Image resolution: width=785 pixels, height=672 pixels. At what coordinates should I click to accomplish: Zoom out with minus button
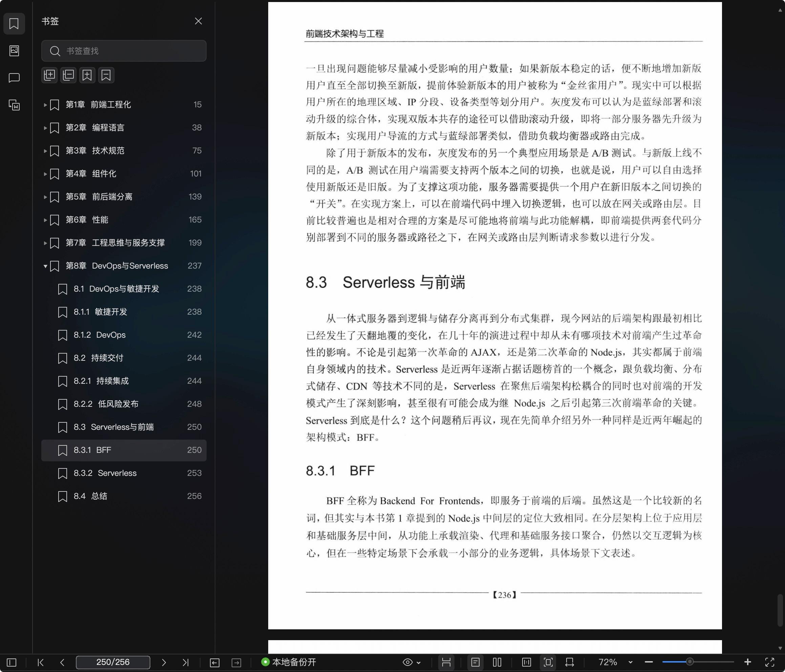[649, 662]
